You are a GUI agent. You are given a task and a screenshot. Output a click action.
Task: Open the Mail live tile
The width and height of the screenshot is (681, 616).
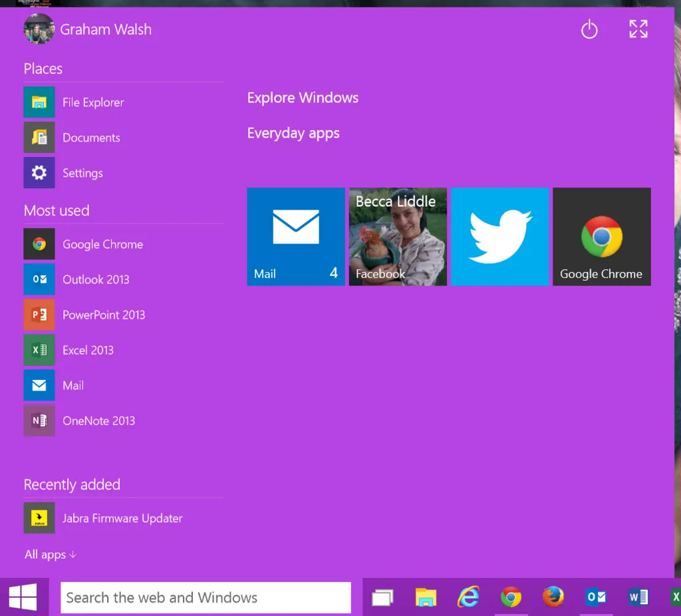296,237
